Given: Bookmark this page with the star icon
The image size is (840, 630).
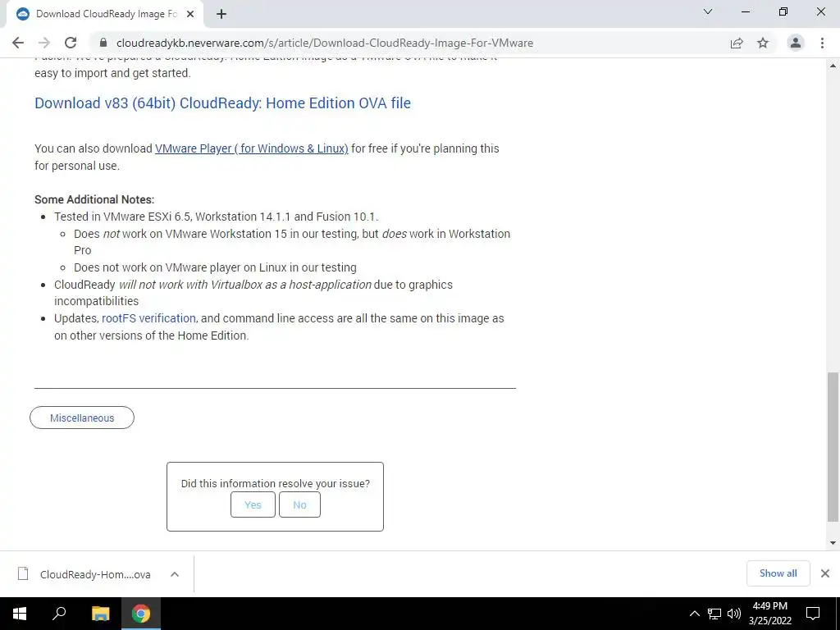Looking at the screenshot, I should 763,43.
